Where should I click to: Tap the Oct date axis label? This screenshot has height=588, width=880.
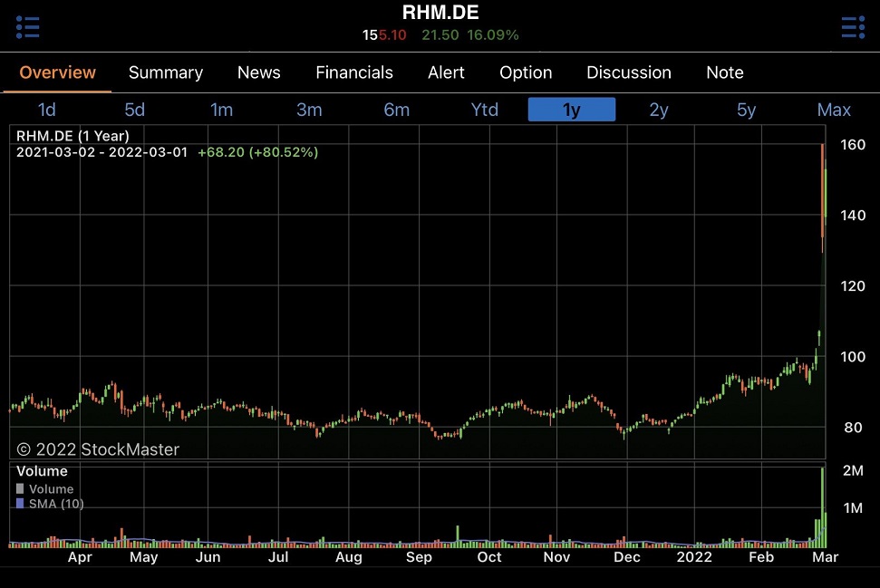[x=488, y=557]
